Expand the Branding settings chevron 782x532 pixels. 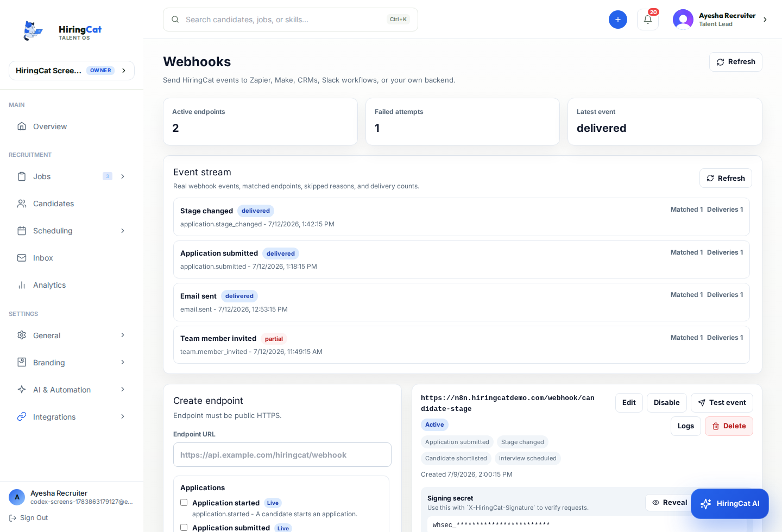click(123, 363)
